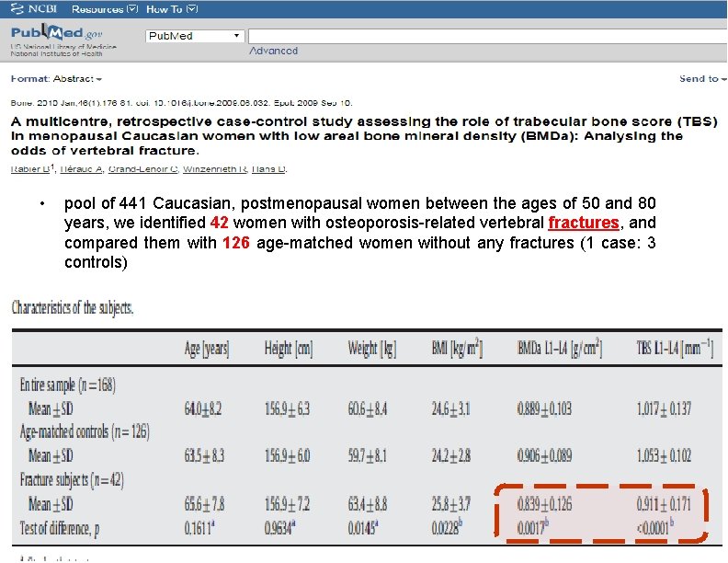Click the controls height value 156.9±6.0
The image size is (728, 563).
coord(287,455)
